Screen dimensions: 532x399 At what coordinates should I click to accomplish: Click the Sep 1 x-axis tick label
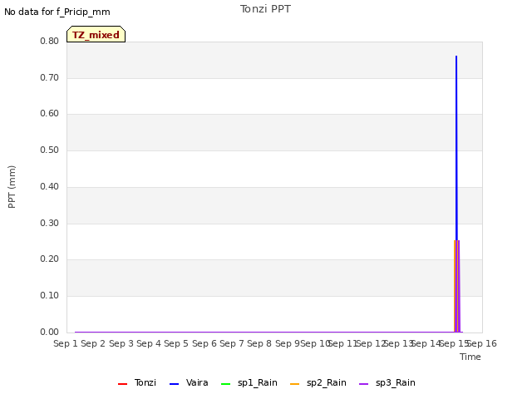pos(66,343)
